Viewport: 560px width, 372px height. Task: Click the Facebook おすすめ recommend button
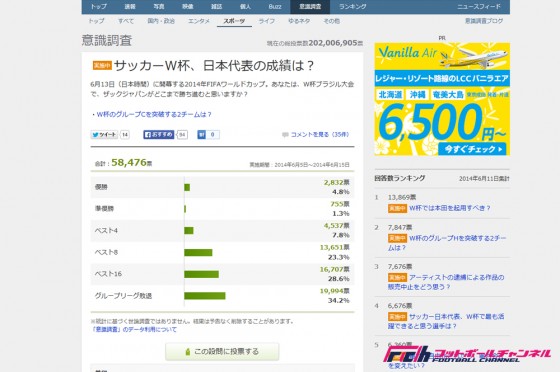(x=159, y=135)
